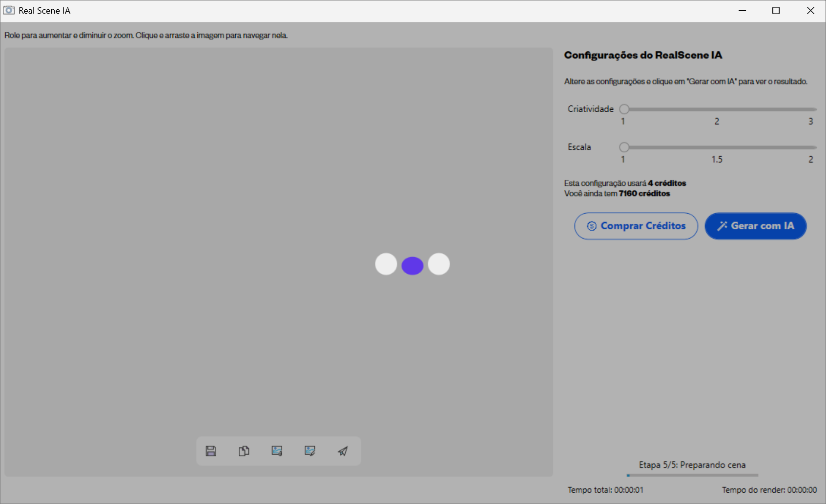
Task: Click the preparing scene progress bar
Action: (x=693, y=475)
